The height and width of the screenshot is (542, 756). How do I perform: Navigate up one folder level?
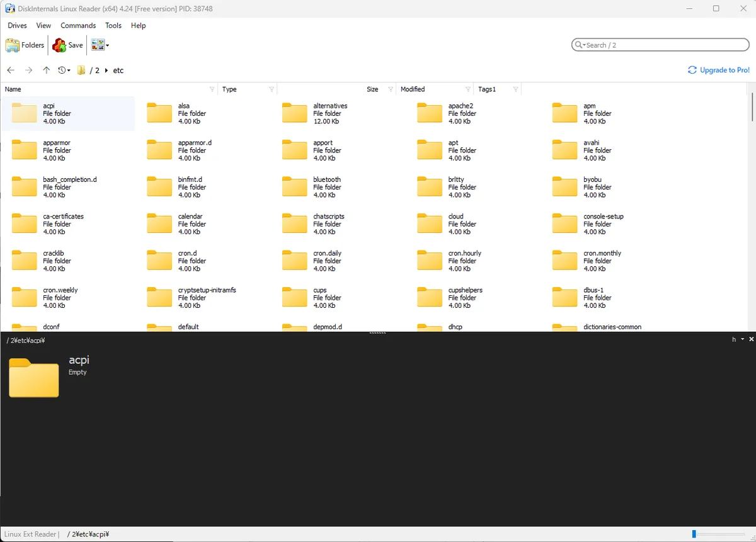[x=46, y=71]
